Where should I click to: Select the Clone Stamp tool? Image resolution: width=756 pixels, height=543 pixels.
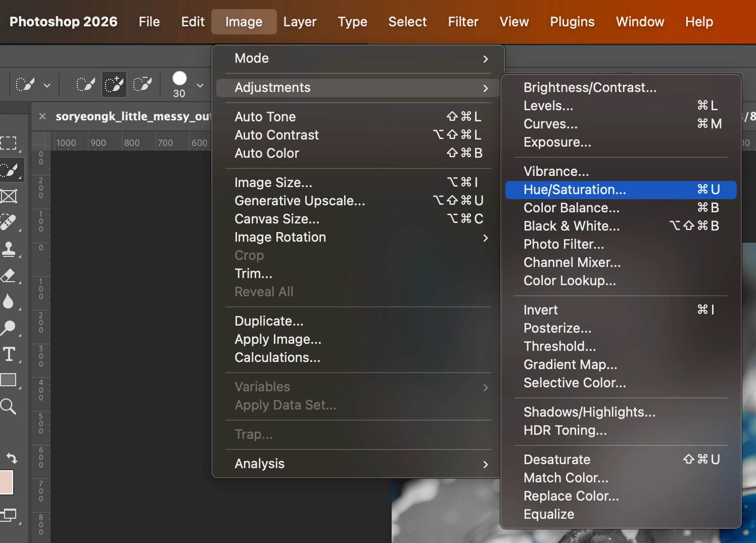pyautogui.click(x=9, y=249)
